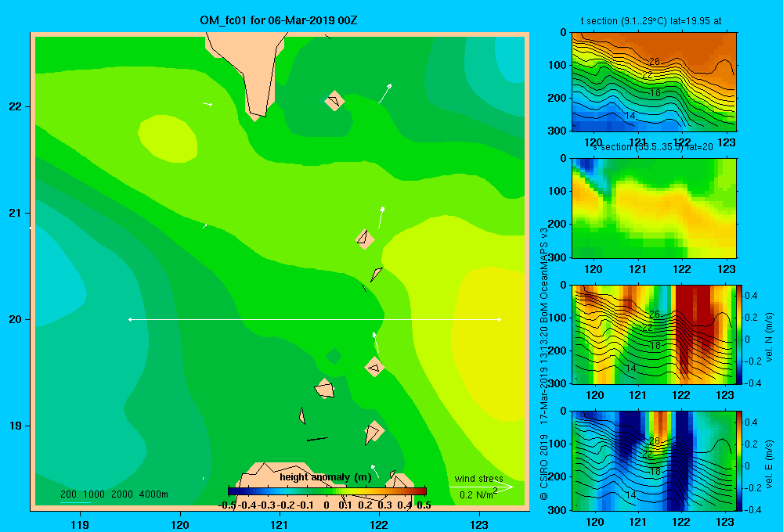The image size is (783, 532).
Task: Click contour label "14" in temperature section
Action: [630, 115]
